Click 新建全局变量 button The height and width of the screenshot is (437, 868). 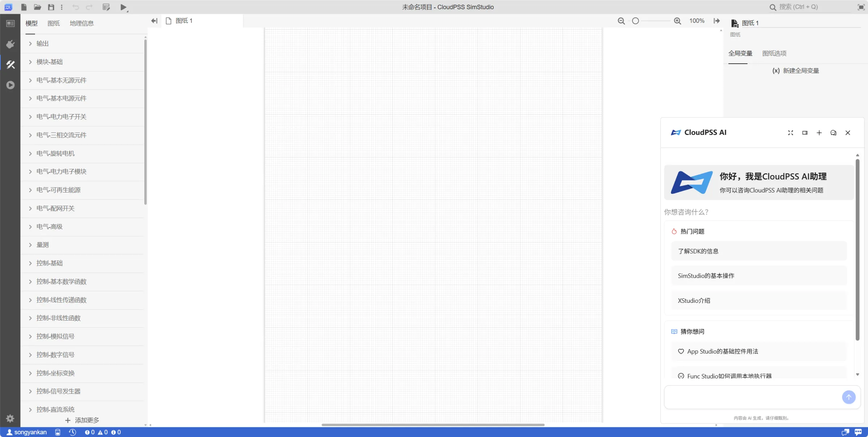796,71
